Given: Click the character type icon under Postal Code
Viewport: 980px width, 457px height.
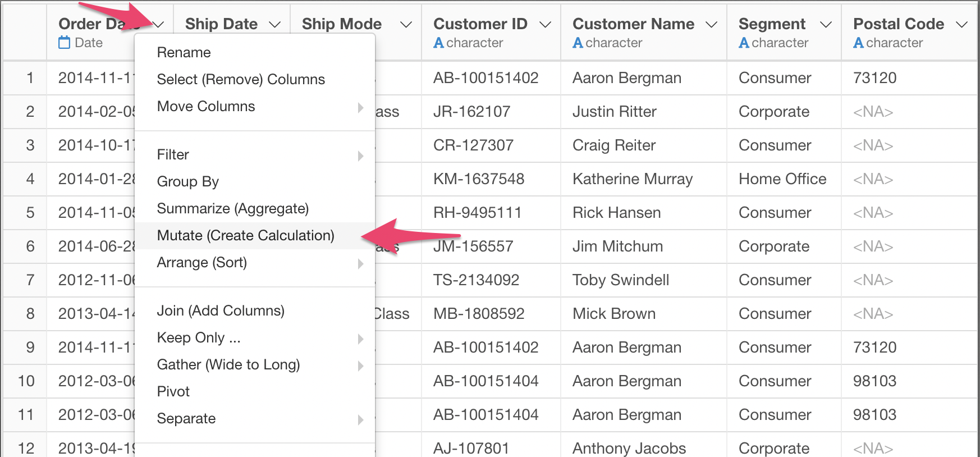Looking at the screenshot, I should 858,43.
